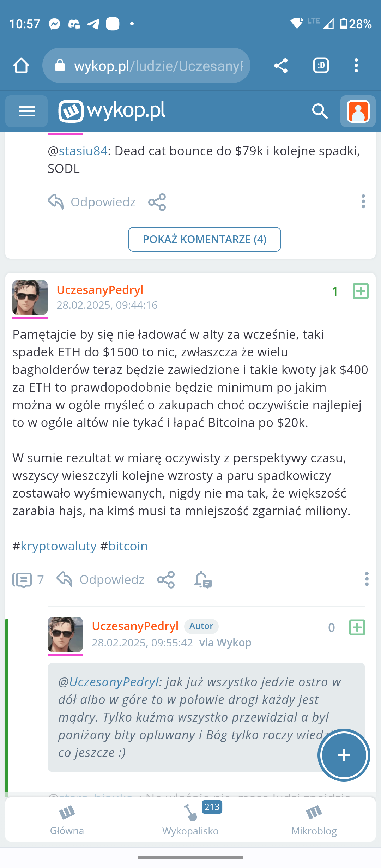Screen dimensions: 381x868
Task: Tap the floating plus button to add entry
Action: [344, 755]
